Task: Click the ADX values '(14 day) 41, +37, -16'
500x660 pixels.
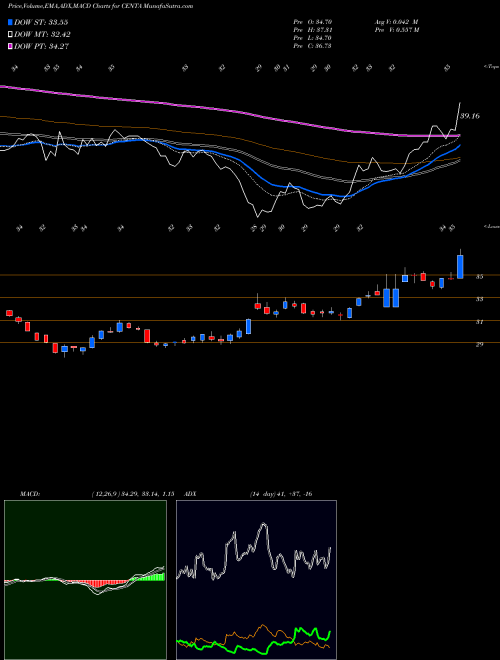Action: [281, 494]
